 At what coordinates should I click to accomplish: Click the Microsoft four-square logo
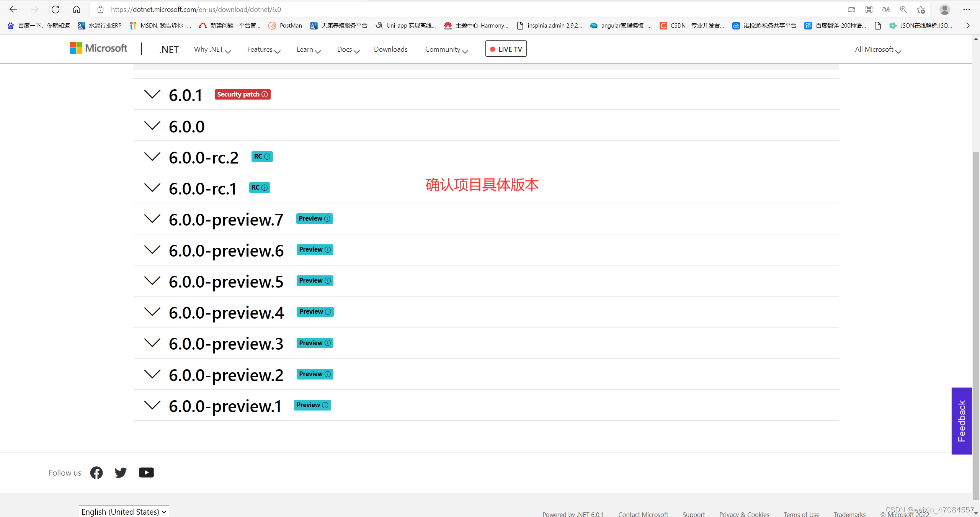tap(76, 47)
